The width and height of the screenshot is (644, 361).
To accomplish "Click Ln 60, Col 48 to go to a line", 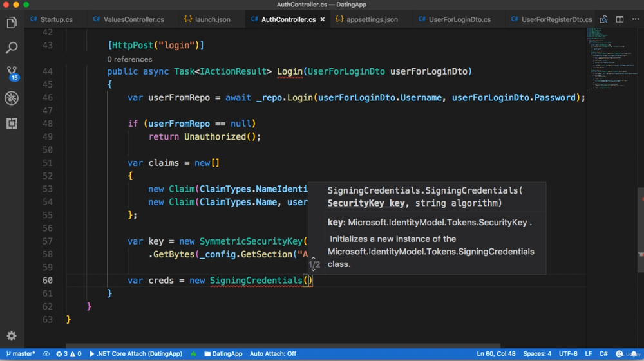I will point(496,354).
